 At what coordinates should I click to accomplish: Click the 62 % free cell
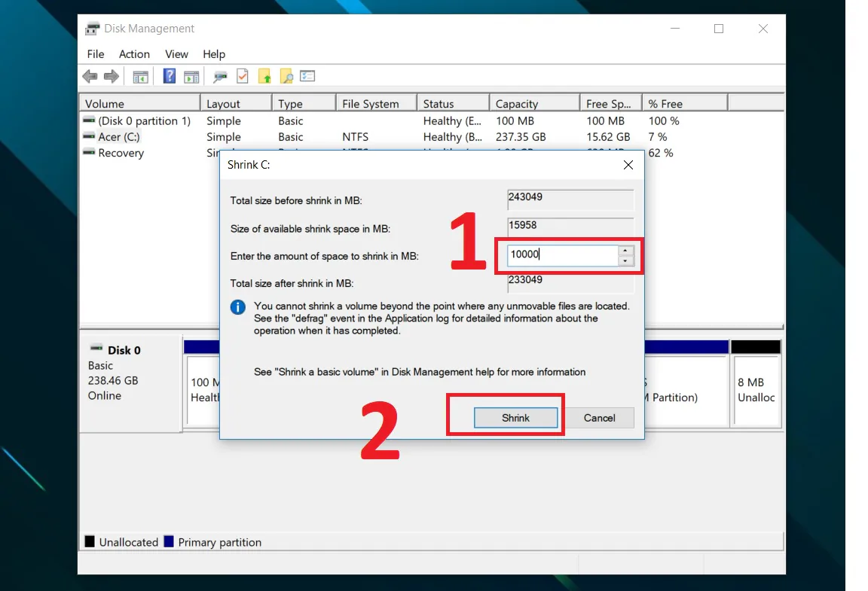click(x=660, y=153)
